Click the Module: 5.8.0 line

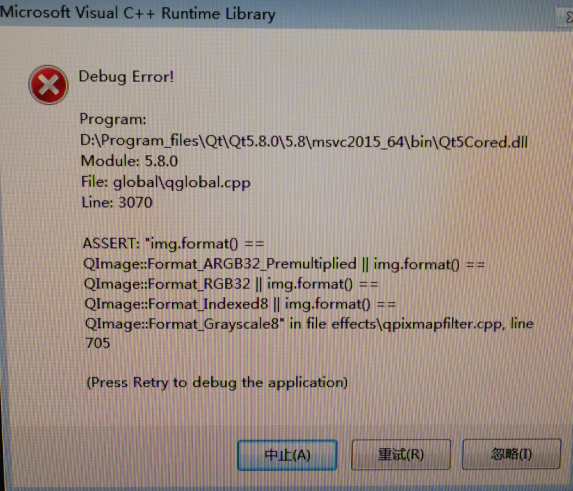129,161
